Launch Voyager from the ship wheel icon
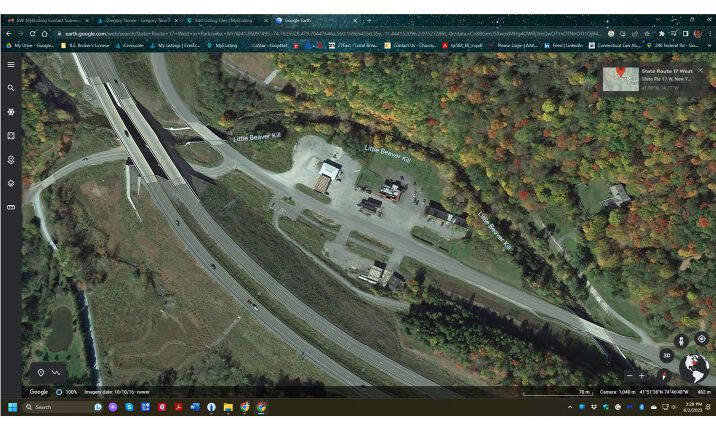The height and width of the screenshot is (444, 716). (11, 112)
